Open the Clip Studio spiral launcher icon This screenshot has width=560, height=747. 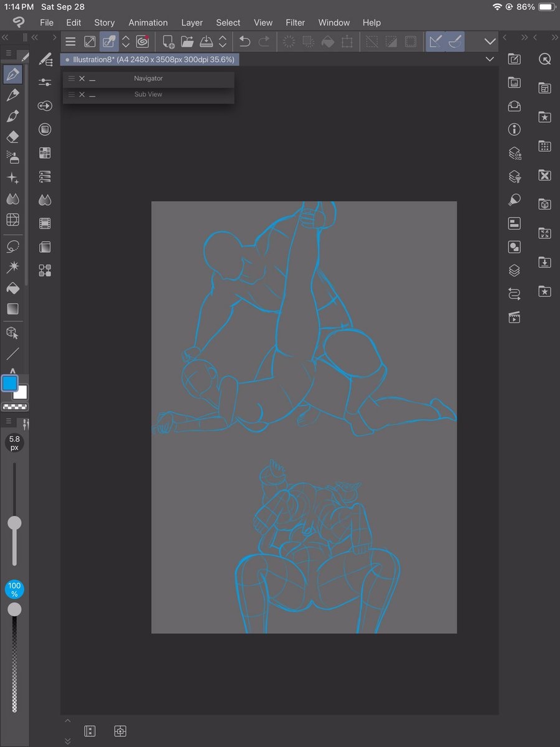coord(142,42)
